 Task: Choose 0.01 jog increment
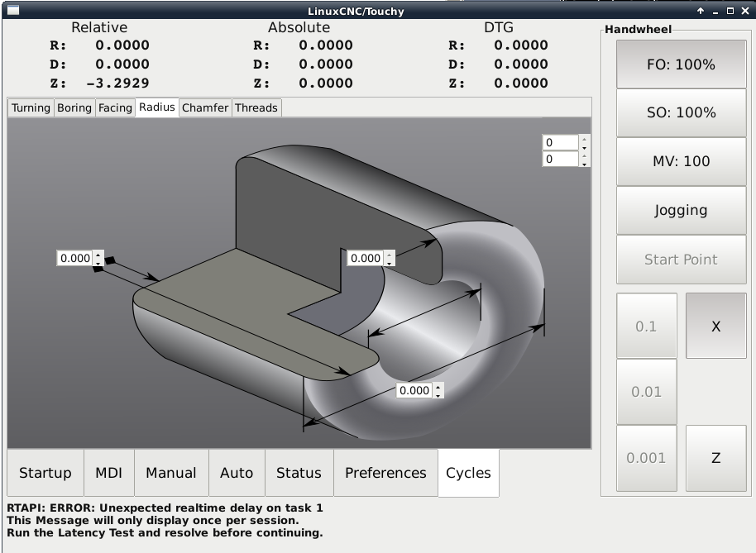647,392
